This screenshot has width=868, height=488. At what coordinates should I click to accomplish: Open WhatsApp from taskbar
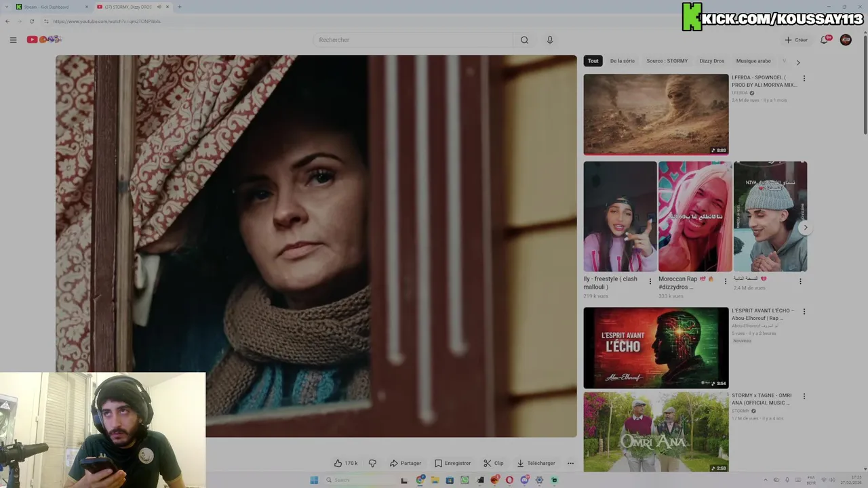click(465, 480)
